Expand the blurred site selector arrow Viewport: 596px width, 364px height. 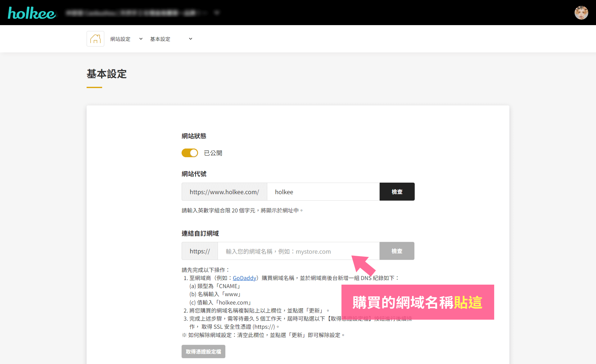(x=217, y=13)
